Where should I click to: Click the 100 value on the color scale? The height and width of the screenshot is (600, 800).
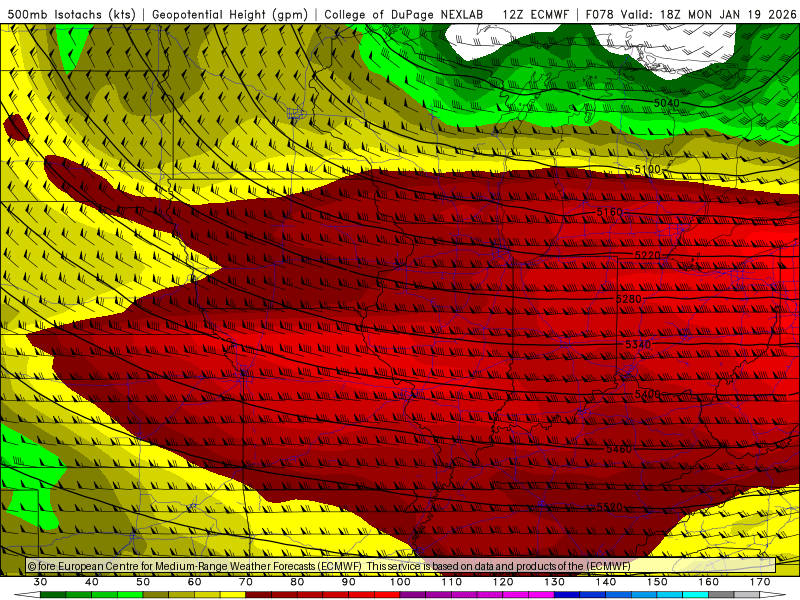tap(401, 582)
